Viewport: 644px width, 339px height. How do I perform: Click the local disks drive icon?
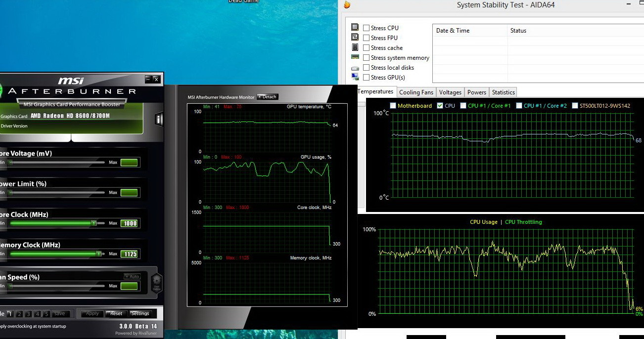click(x=355, y=68)
